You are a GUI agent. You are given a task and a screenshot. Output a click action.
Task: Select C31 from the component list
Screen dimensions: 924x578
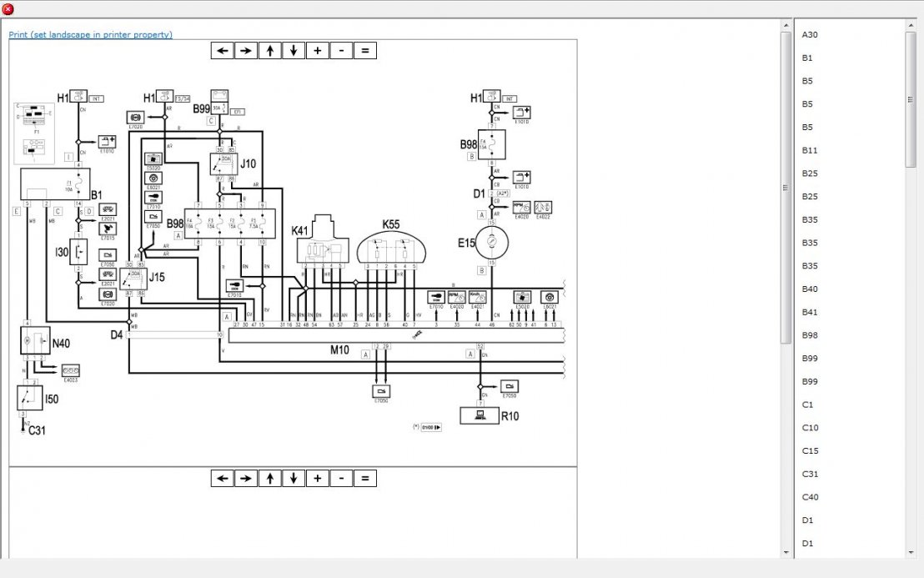click(x=810, y=474)
